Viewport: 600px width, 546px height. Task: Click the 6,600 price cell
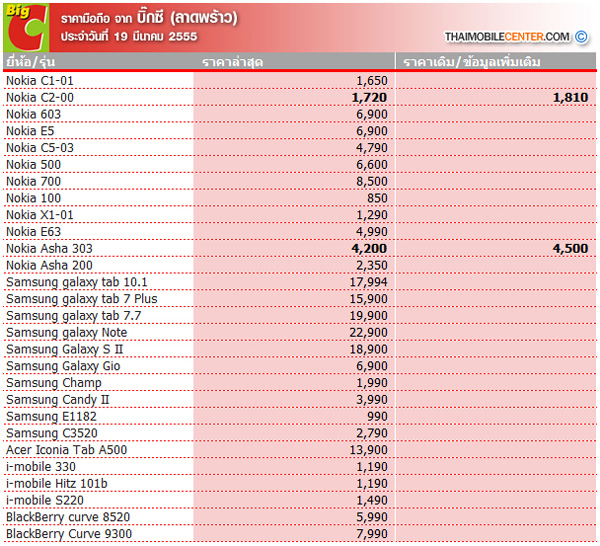[372, 165]
